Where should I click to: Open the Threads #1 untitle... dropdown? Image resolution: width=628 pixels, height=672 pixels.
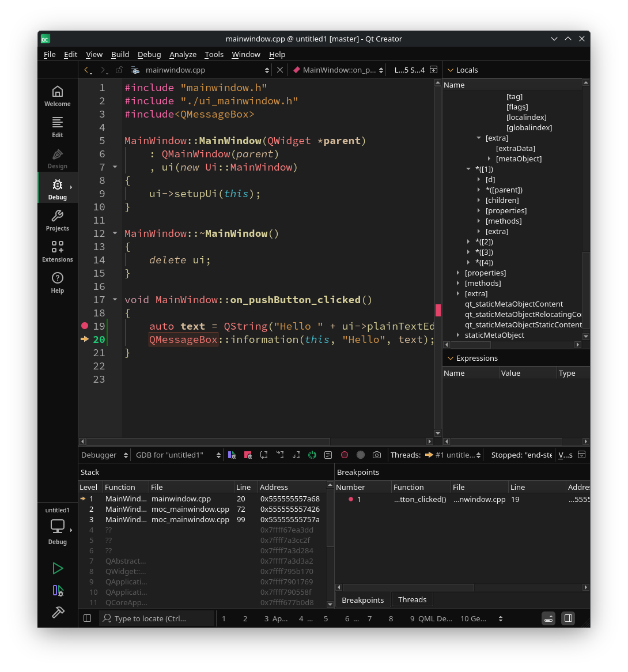(x=453, y=455)
